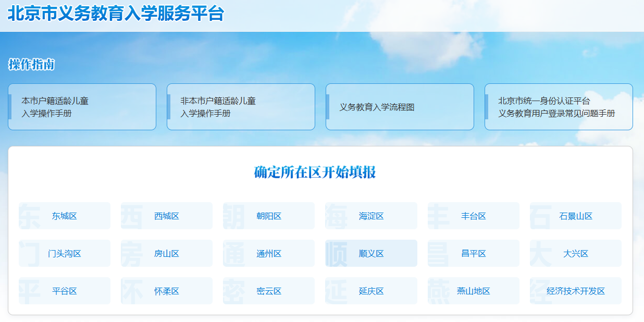This screenshot has height=322, width=644.
Task: Select 西城区 district
Action: pyautogui.click(x=167, y=216)
